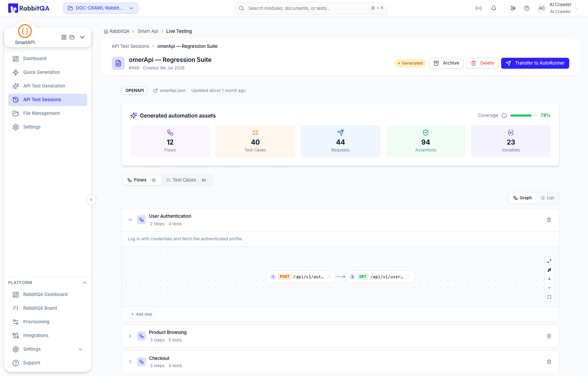
Task: Remove the POST /api/v1/aut step
Action: coord(329,277)
